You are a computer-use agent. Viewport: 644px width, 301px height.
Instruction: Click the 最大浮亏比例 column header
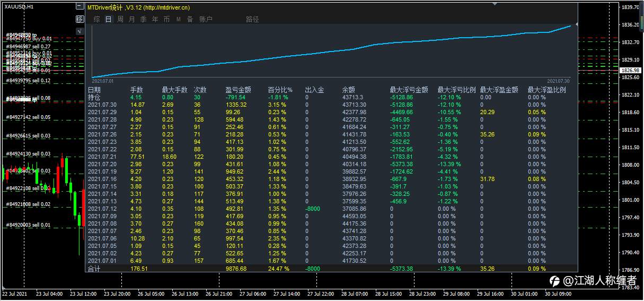click(x=457, y=90)
